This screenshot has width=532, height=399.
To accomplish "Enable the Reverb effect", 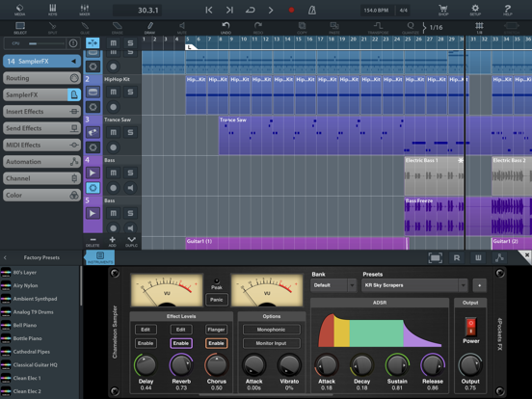I will point(181,343).
